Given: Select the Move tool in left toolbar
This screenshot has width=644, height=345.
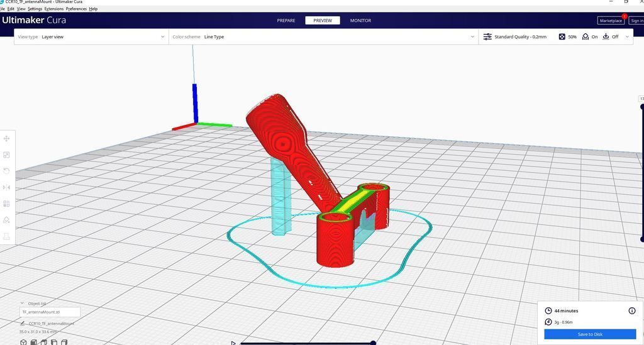Looking at the screenshot, I should click(6, 139).
